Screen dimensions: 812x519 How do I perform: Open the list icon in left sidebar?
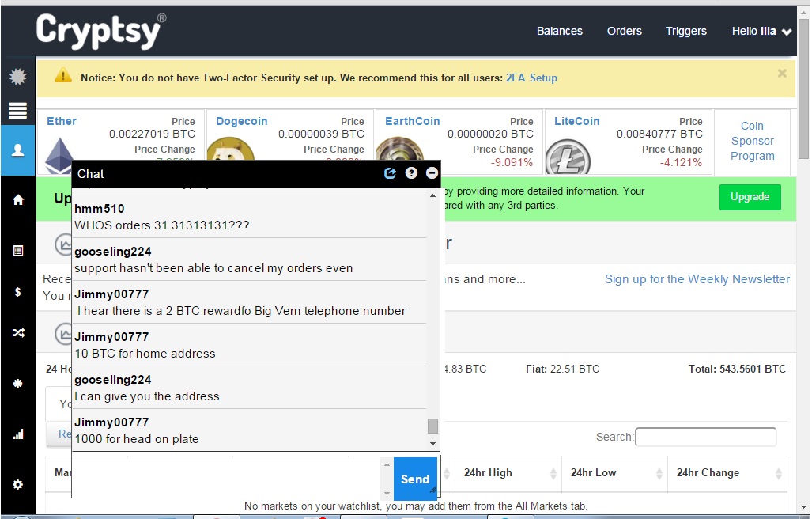click(x=17, y=251)
